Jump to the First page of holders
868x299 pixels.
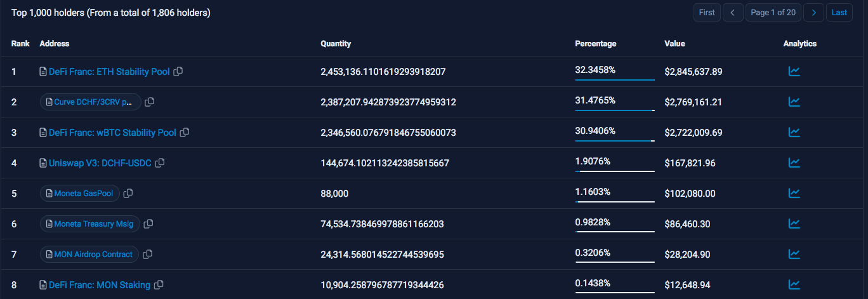point(706,12)
